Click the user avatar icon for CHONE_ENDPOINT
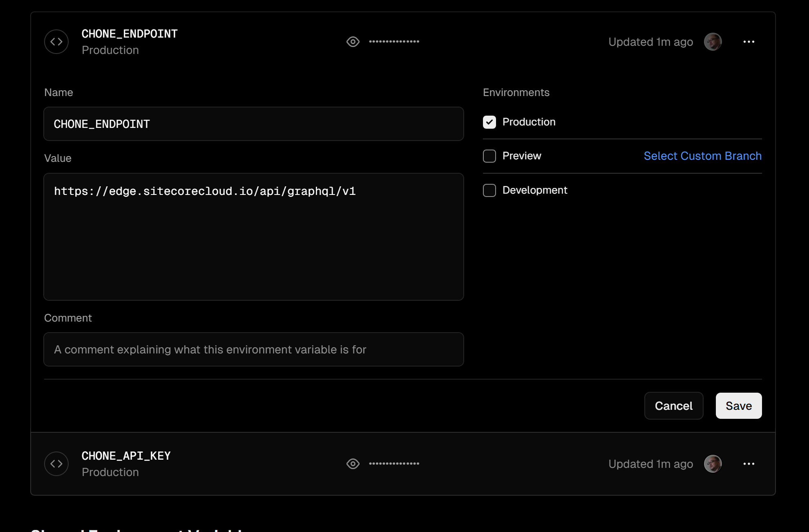 713,42
